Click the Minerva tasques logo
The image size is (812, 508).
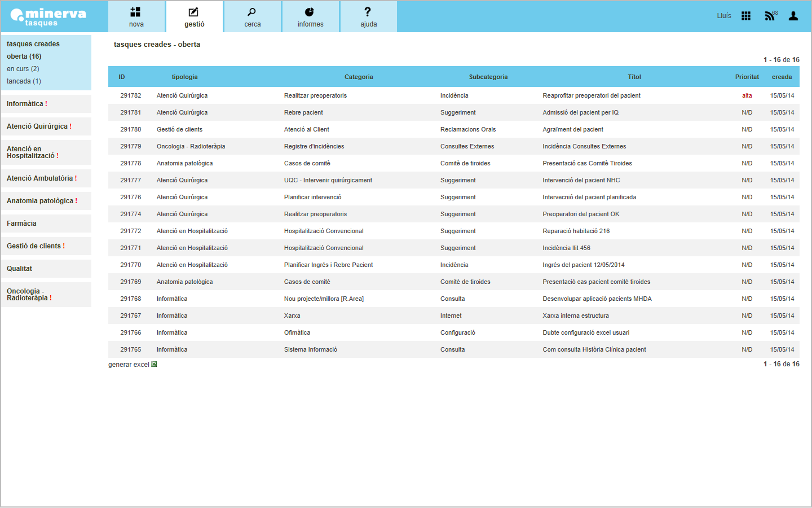[x=48, y=17]
